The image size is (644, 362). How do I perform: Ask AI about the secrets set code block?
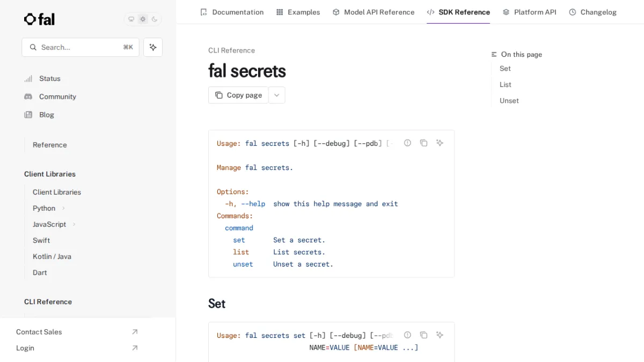(440, 335)
